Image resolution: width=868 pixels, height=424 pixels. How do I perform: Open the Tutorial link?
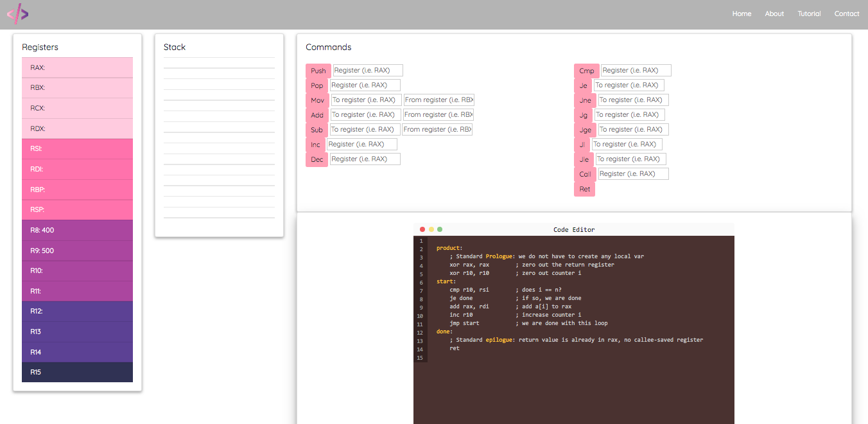coord(809,13)
